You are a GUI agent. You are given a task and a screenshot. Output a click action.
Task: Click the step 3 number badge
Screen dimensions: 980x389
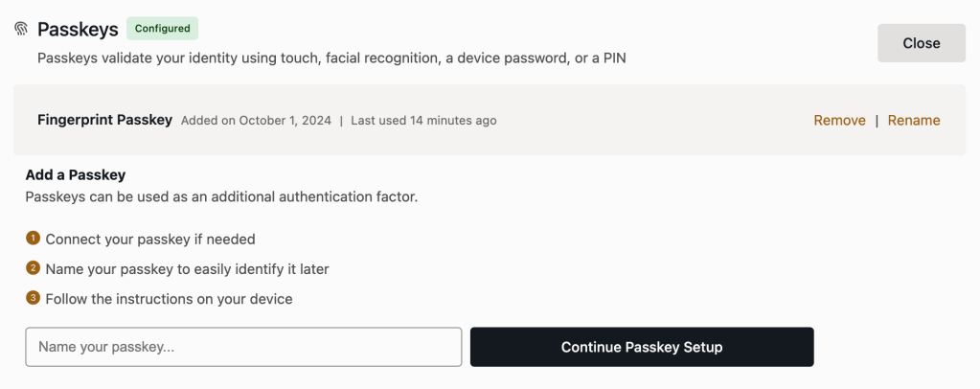(33, 298)
